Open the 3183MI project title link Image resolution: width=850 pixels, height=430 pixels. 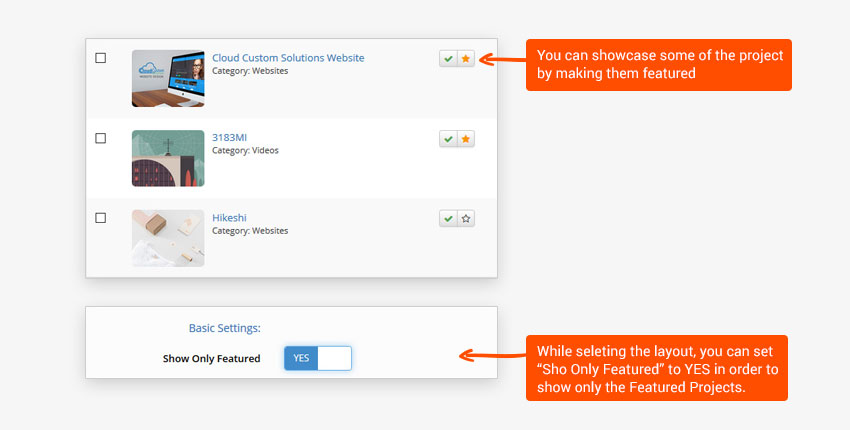[x=232, y=137]
